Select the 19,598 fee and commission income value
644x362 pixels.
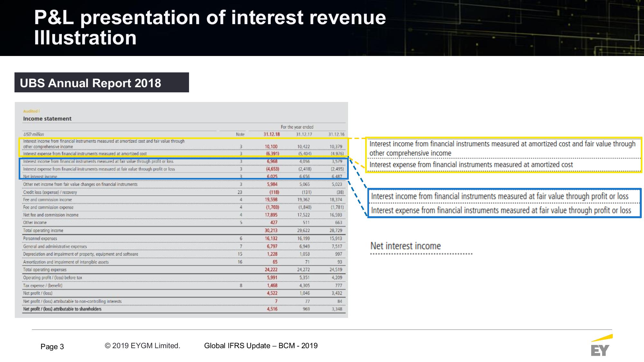pyautogui.click(x=271, y=200)
